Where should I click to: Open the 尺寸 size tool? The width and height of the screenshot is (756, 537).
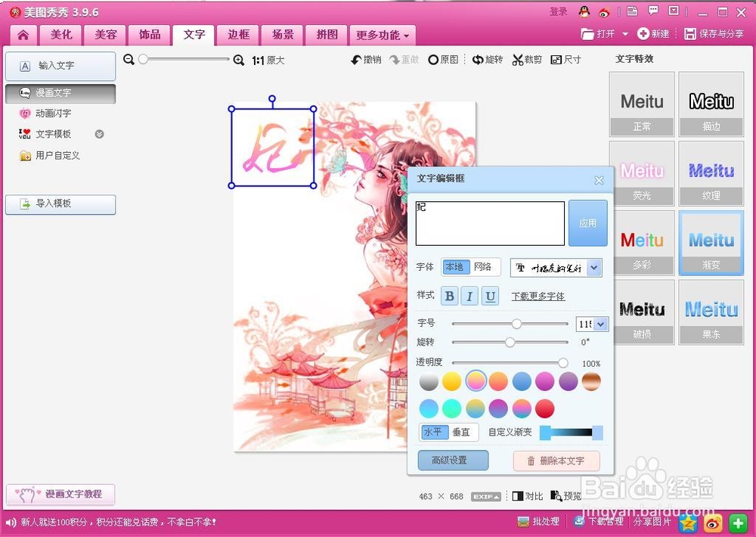point(565,60)
